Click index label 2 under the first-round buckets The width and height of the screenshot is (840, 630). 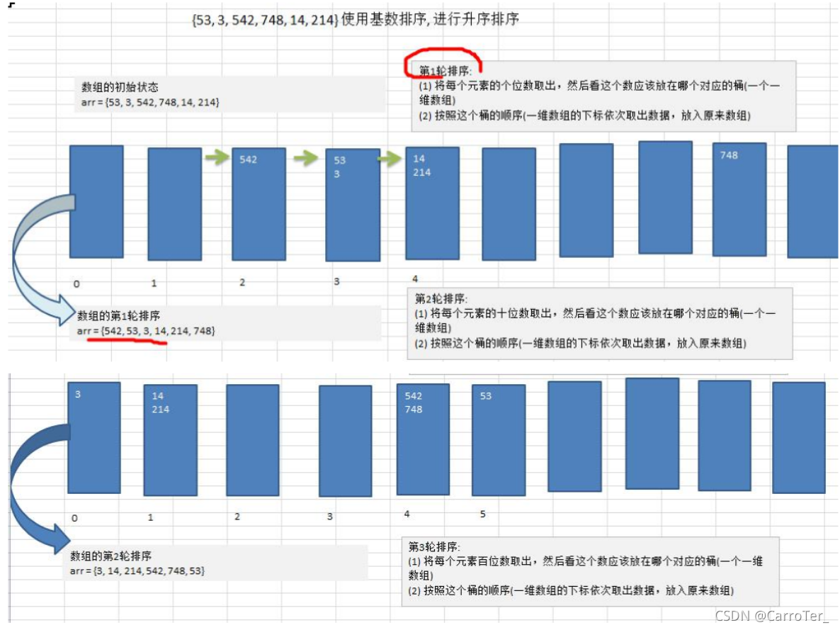coord(242,281)
